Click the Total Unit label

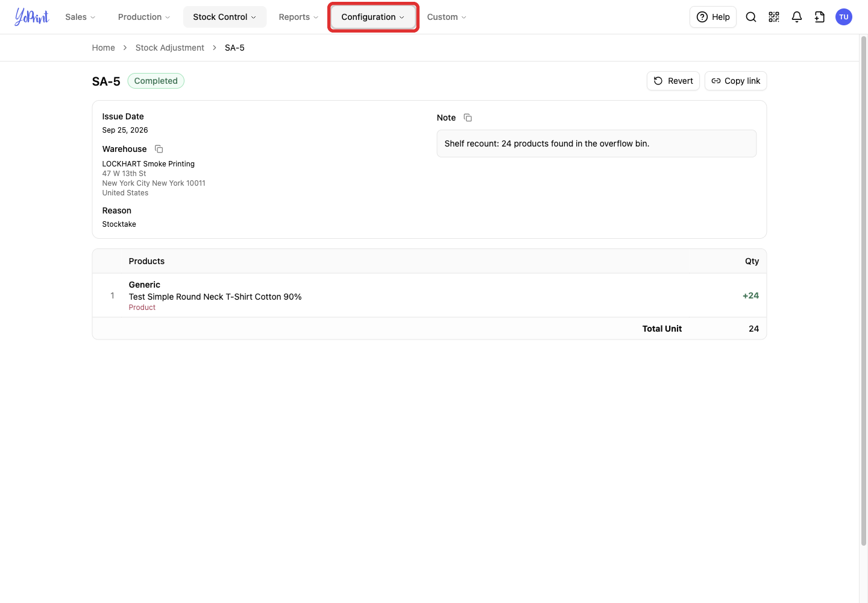[662, 329]
